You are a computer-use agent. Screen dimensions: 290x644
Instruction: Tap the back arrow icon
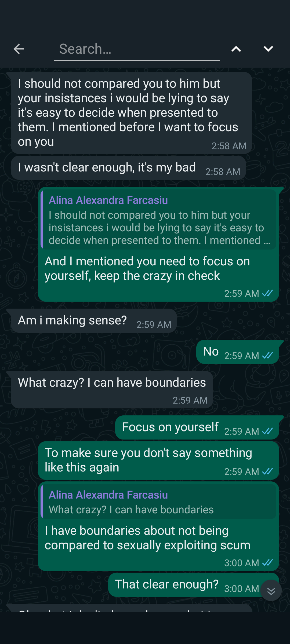pyautogui.click(x=19, y=49)
